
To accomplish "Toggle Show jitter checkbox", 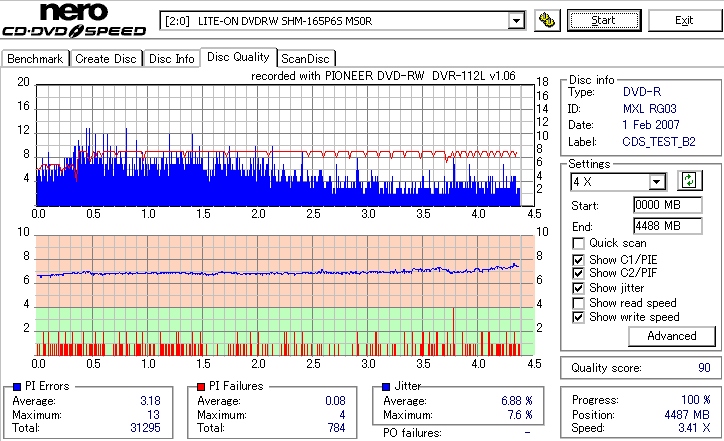I will click(x=578, y=288).
